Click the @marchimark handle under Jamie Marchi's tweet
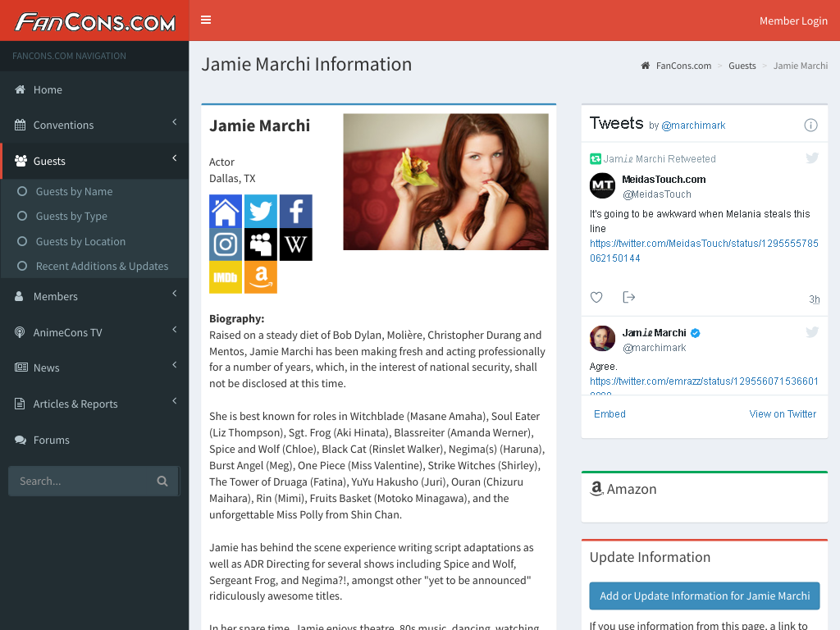The height and width of the screenshot is (630, 840). 654,348
